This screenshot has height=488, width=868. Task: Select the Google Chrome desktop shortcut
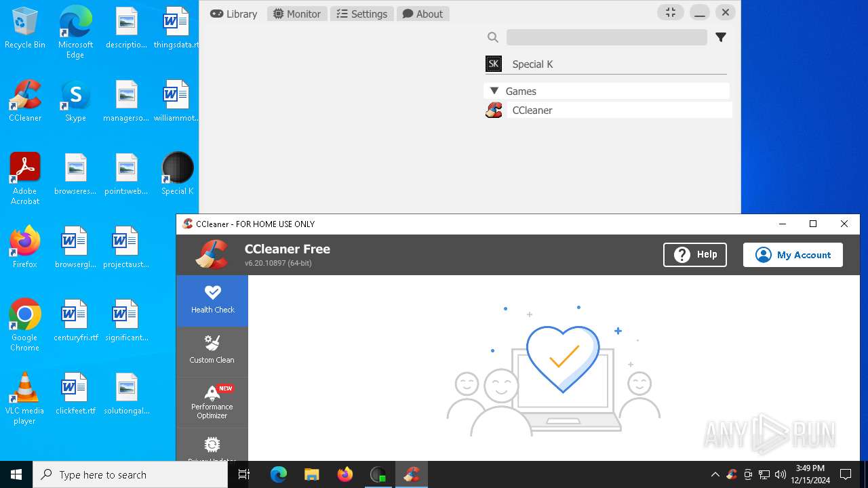25,325
